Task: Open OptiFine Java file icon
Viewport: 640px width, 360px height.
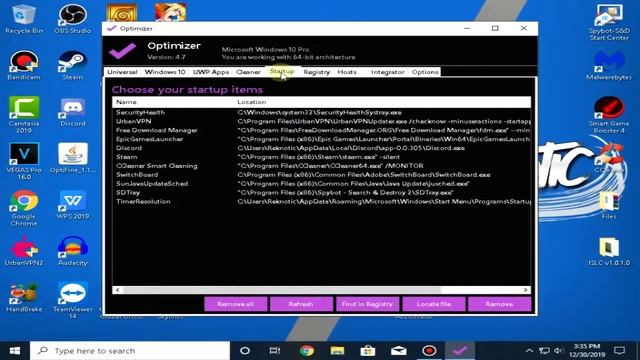Action: [x=73, y=158]
